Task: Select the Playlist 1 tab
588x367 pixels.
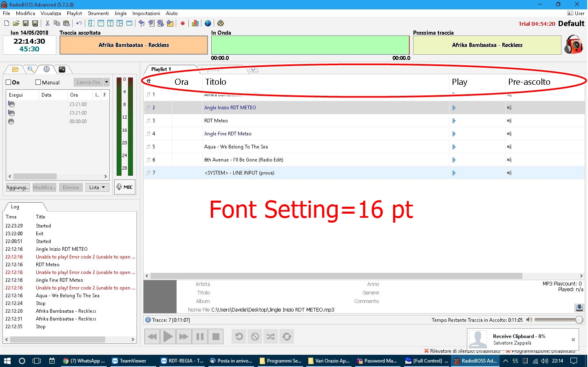Action: 161,69
